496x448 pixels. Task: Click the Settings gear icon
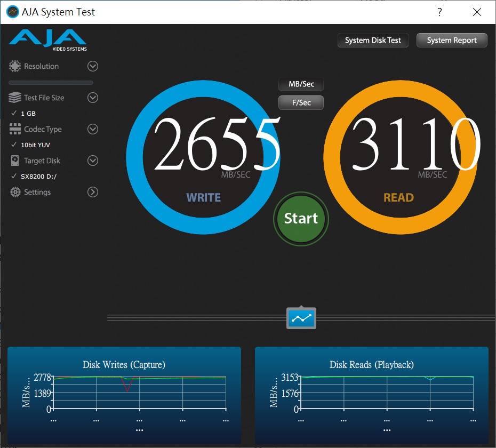pyautogui.click(x=15, y=192)
